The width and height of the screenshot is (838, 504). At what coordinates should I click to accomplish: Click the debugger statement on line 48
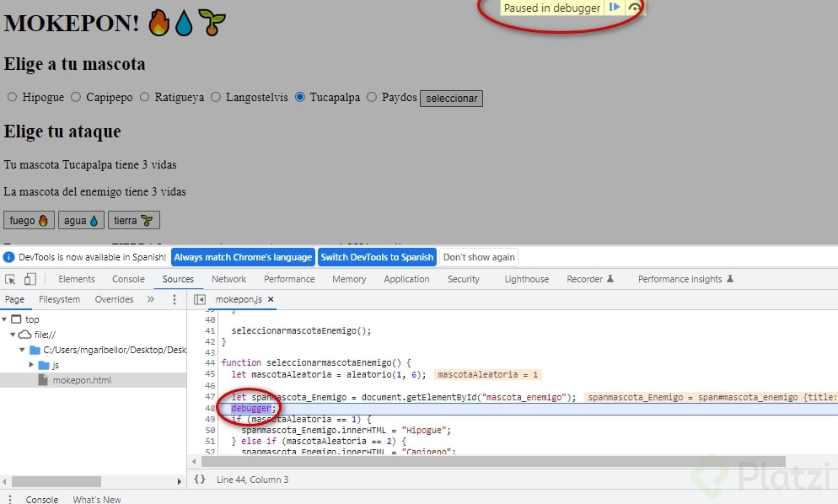click(x=253, y=408)
